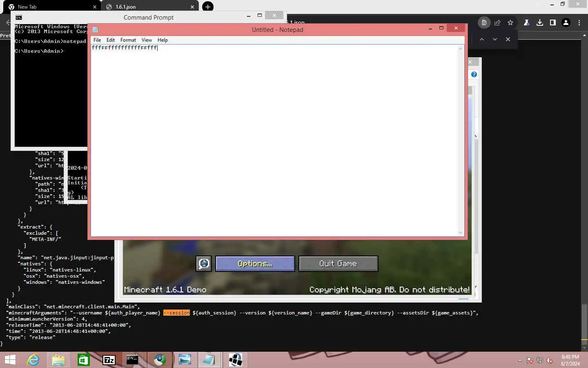Switch to Notepad on the taskbar
588x368 pixels.
[209, 360]
